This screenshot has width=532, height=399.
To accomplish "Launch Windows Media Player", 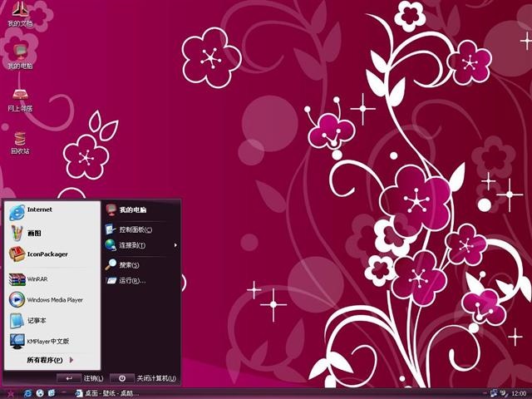I will pyautogui.click(x=52, y=300).
